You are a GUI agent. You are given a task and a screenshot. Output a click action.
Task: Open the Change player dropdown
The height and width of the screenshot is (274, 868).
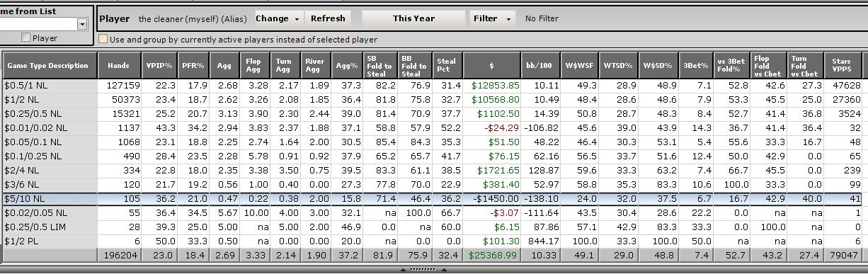click(278, 18)
